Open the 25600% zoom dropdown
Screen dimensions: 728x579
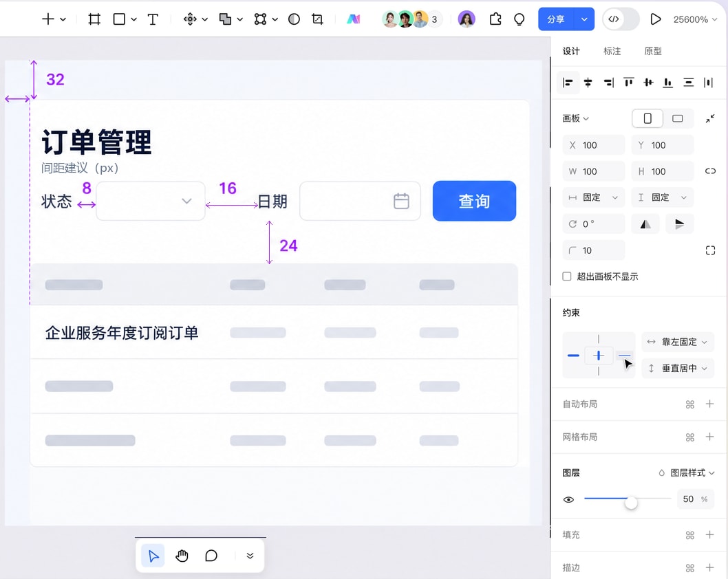point(695,19)
